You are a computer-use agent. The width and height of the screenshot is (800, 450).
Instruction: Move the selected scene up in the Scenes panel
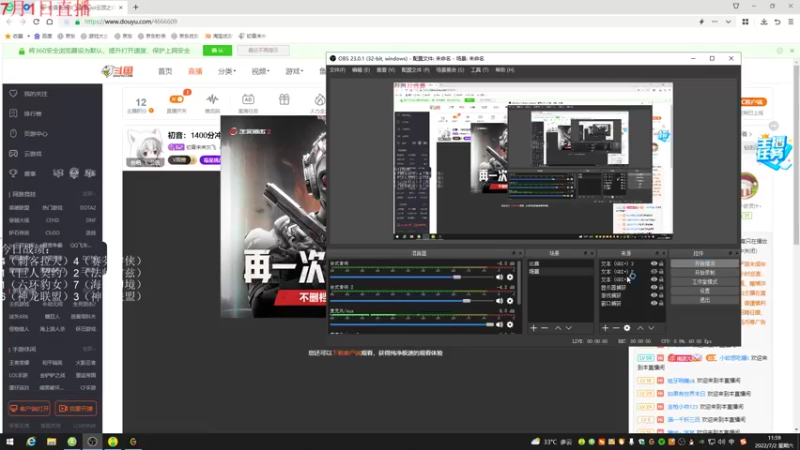click(558, 328)
